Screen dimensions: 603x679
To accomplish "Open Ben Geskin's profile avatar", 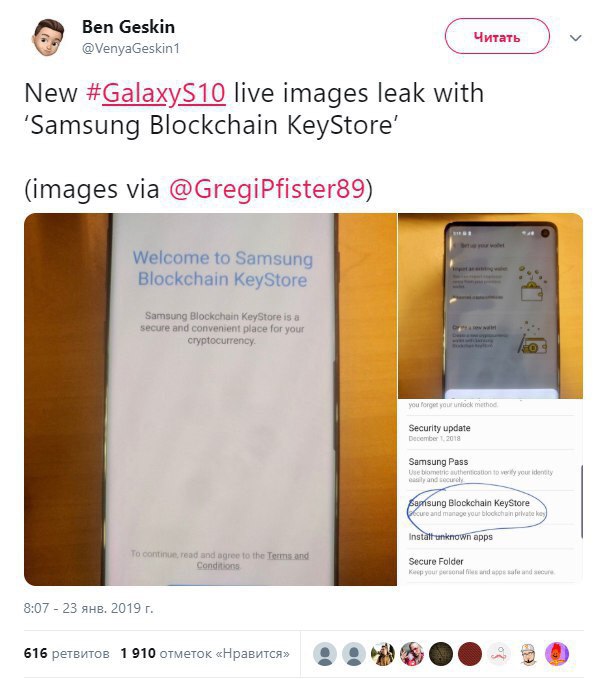I will [x=48, y=37].
